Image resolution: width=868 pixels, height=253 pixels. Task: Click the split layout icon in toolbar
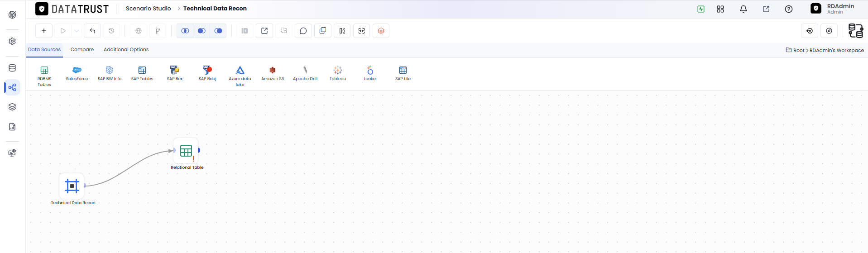(342, 31)
